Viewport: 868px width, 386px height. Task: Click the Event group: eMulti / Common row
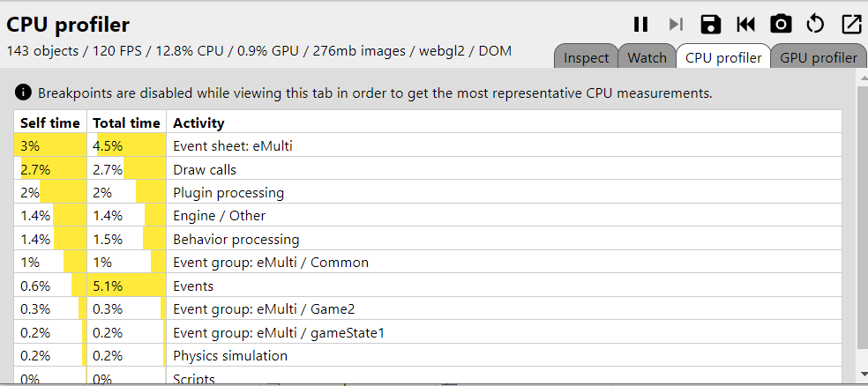coord(428,262)
